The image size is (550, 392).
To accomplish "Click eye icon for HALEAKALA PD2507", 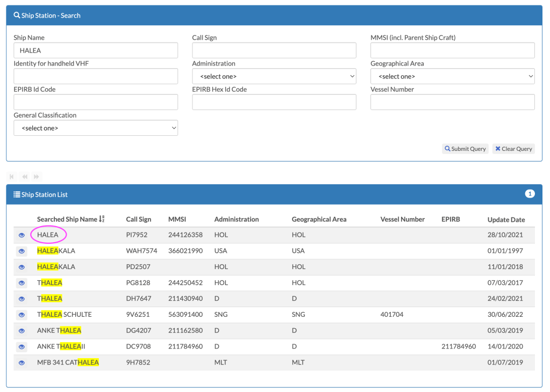I will tap(22, 267).
